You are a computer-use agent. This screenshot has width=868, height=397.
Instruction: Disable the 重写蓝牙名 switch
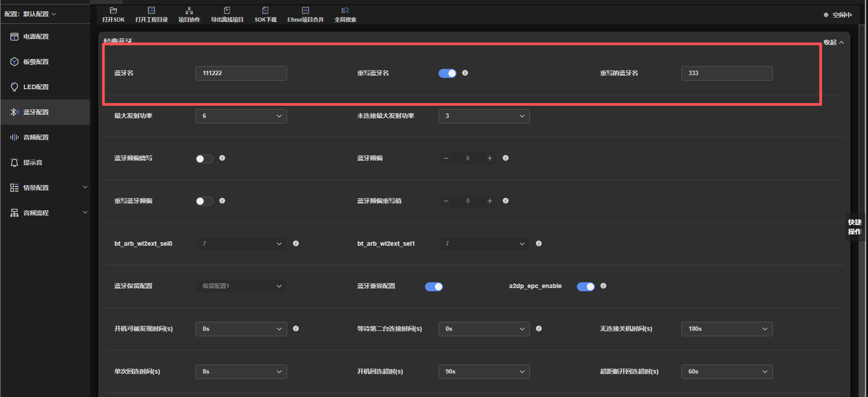pyautogui.click(x=448, y=73)
